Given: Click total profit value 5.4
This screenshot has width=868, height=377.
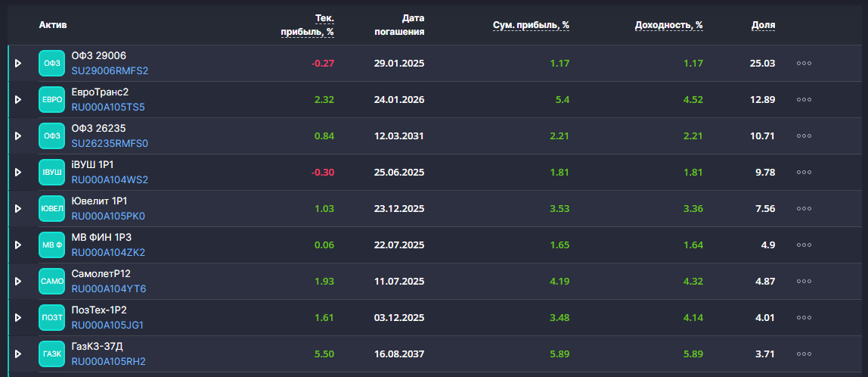Looking at the screenshot, I should pos(563,99).
